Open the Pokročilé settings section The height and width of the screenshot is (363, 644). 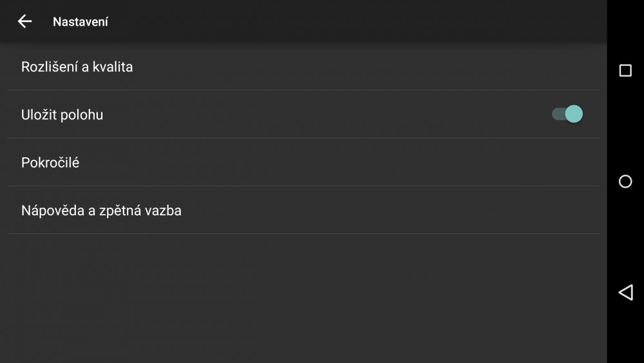click(x=50, y=162)
